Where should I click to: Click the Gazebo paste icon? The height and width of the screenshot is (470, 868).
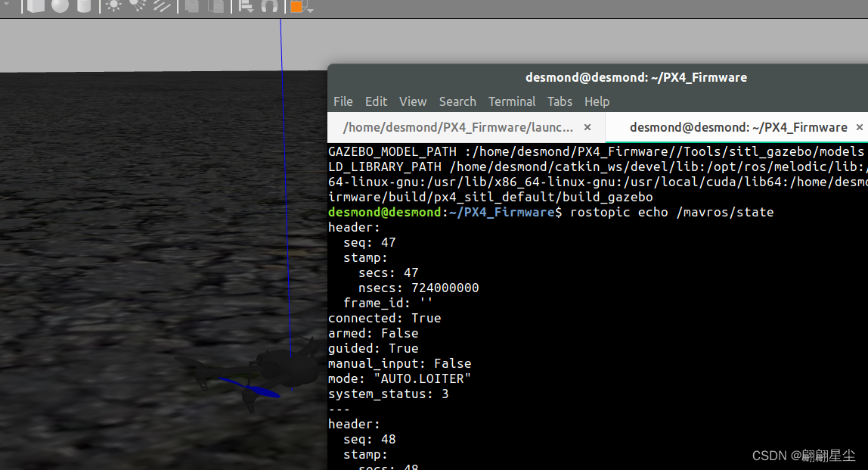tap(216, 6)
